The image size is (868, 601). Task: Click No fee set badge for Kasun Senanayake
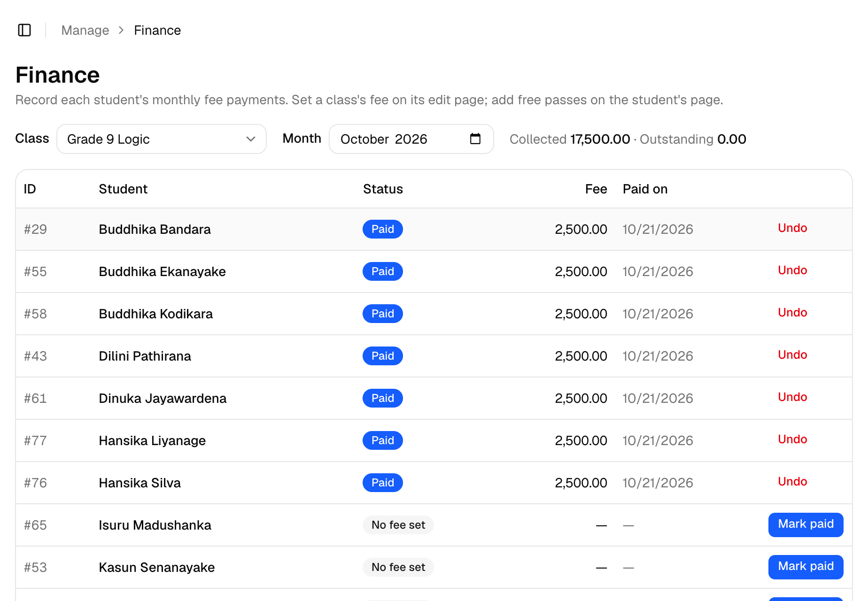click(398, 567)
